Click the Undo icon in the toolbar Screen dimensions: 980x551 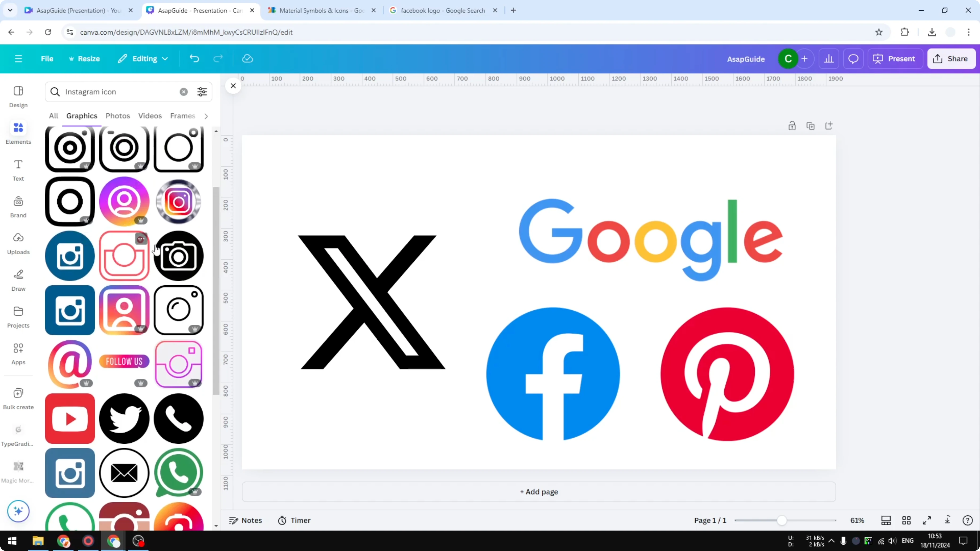pos(194,58)
